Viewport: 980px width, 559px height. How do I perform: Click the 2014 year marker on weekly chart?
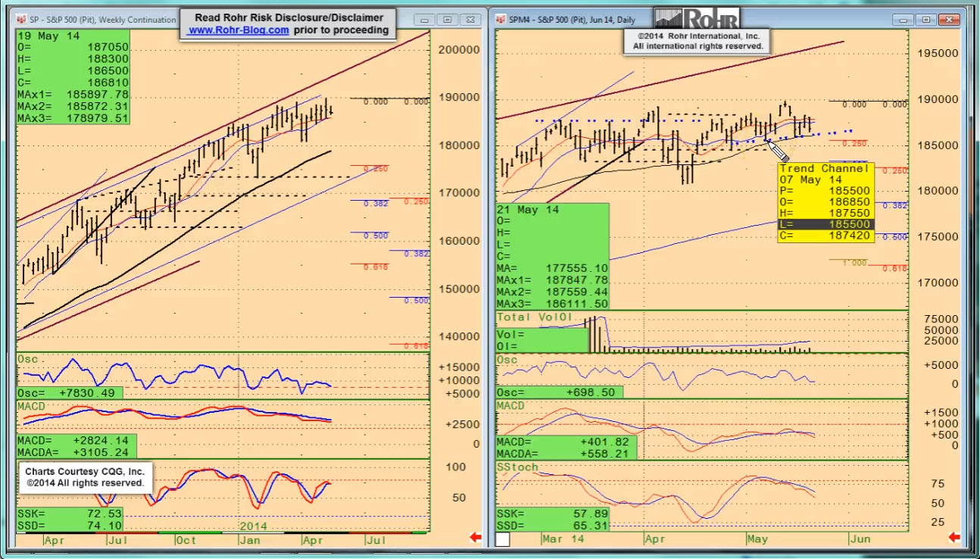(252, 525)
